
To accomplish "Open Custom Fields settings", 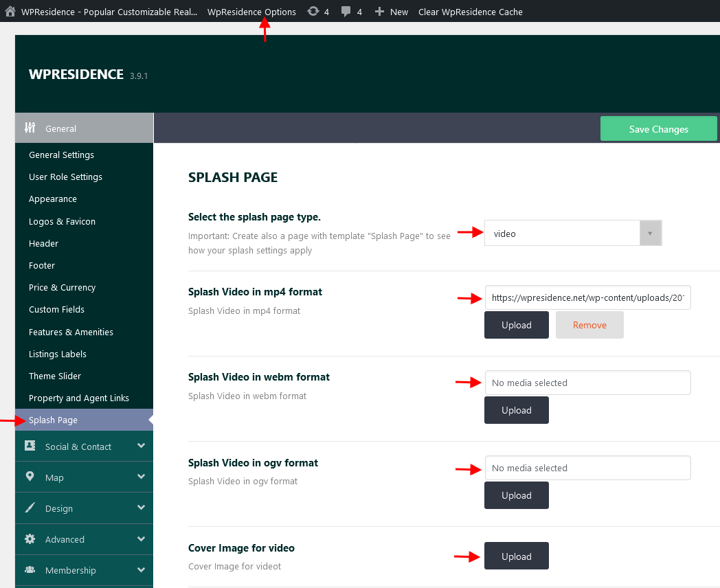I will (x=56, y=309).
